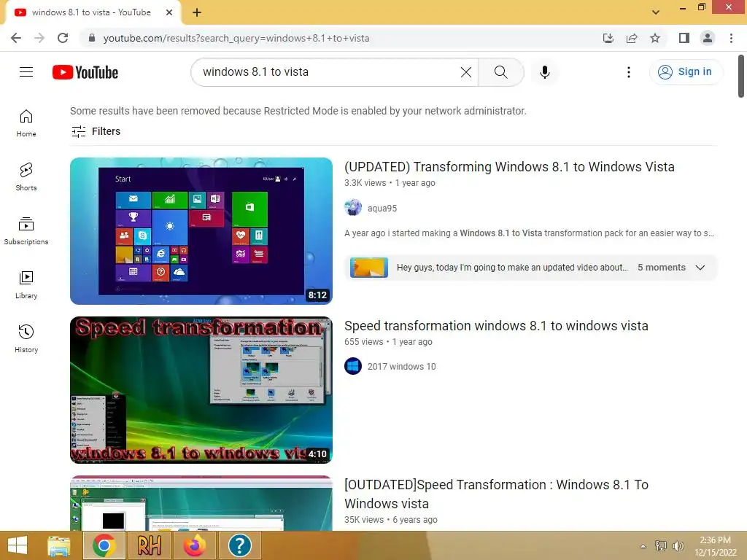The image size is (747, 560).
Task: Open the Windows Start button
Action: point(18,545)
